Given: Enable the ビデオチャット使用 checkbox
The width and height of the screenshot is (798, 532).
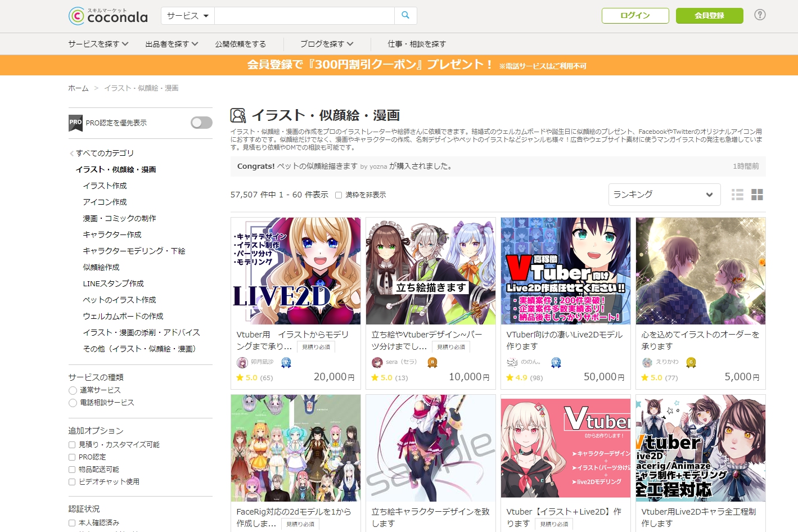Looking at the screenshot, I should point(72,482).
